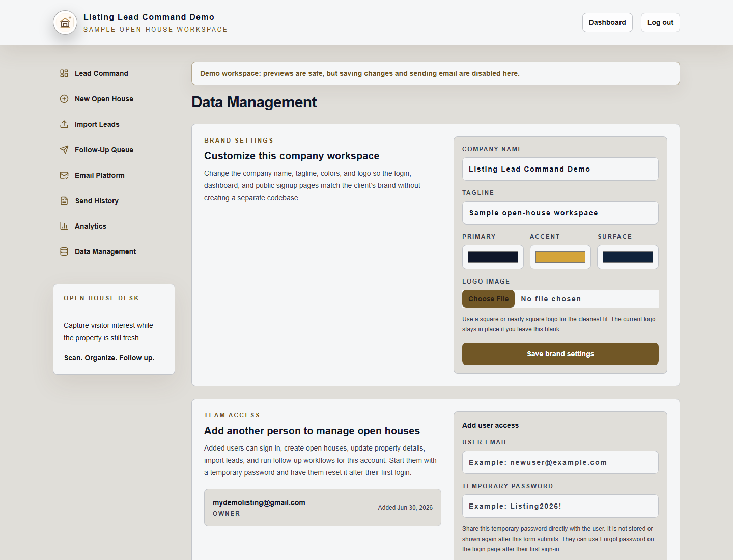Click the house logo icon in the header
733x560 pixels.
click(x=65, y=22)
